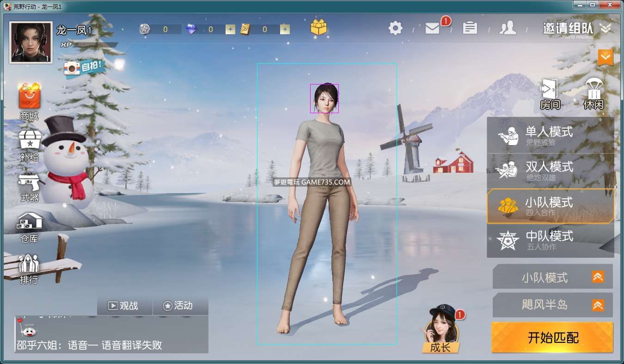The image size is (624, 364).
Task: Click the yellow gift box icon
Action: pos(318,28)
